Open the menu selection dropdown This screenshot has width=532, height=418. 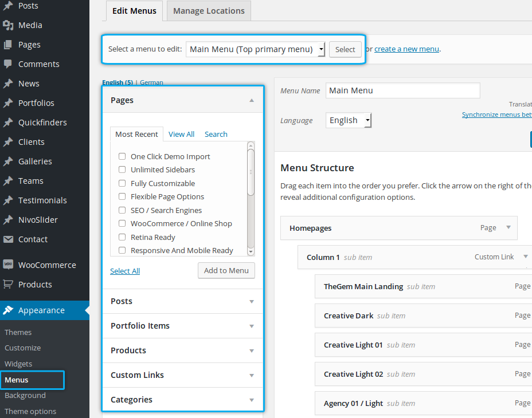tap(256, 49)
